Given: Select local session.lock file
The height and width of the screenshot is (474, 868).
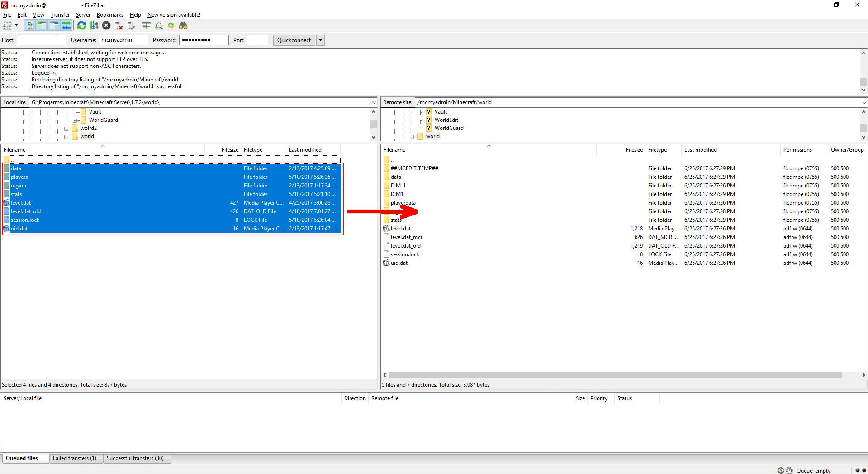Looking at the screenshot, I should point(171,220).
